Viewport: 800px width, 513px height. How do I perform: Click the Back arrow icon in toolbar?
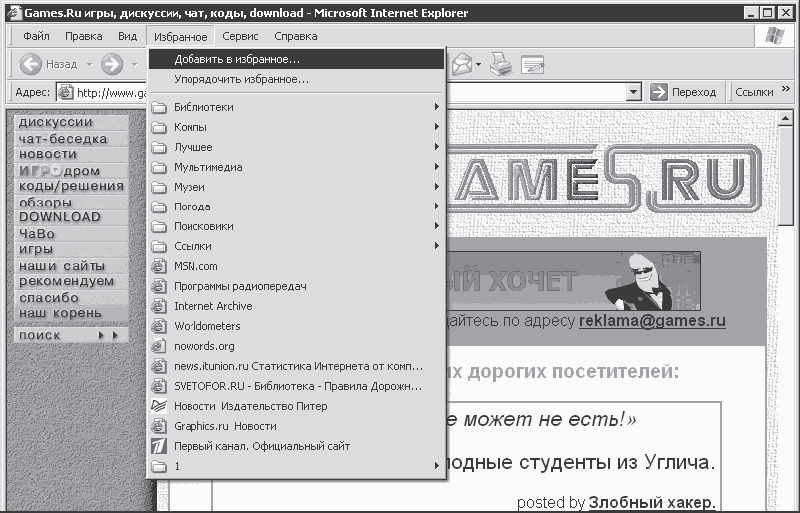point(31,64)
